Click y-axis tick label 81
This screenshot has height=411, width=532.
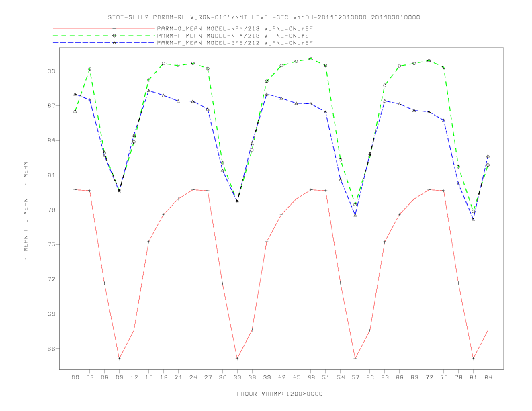pyautogui.click(x=51, y=175)
